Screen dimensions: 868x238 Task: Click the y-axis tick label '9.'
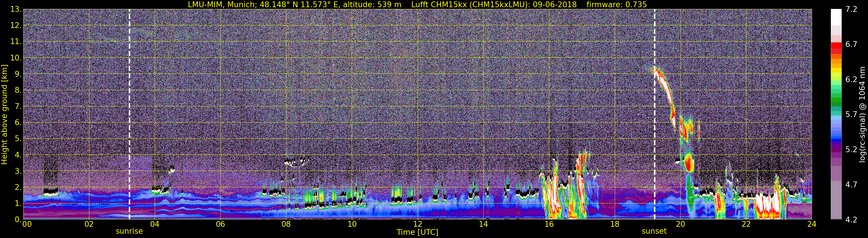18,74
